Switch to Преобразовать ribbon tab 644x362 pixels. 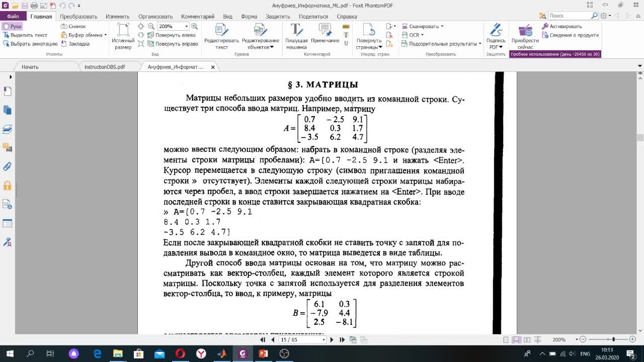click(x=78, y=16)
